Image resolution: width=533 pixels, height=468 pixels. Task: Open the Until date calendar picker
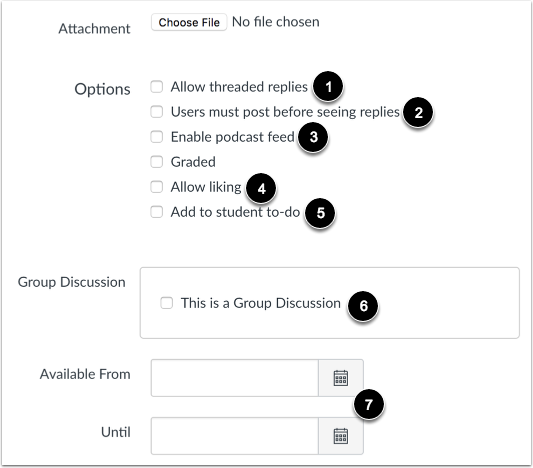(x=341, y=436)
